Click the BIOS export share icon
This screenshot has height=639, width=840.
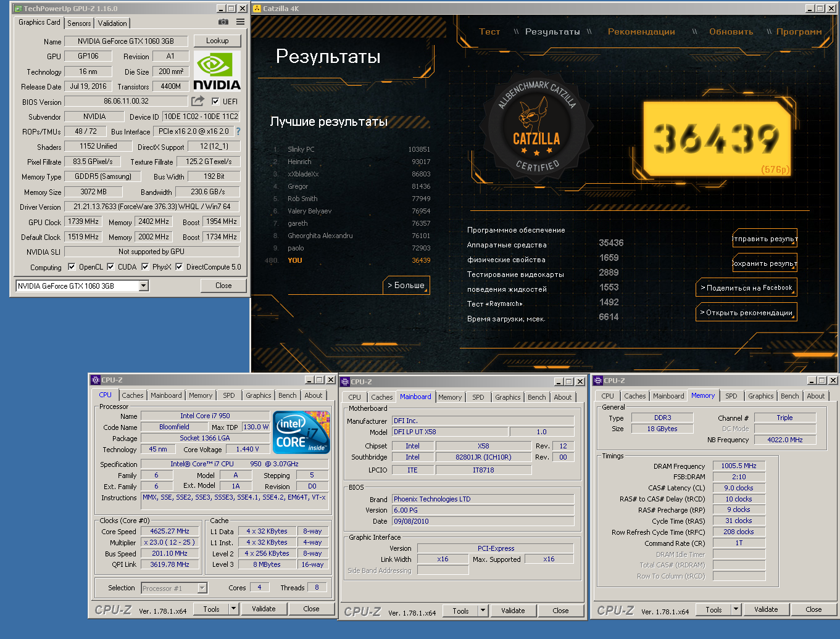click(198, 101)
